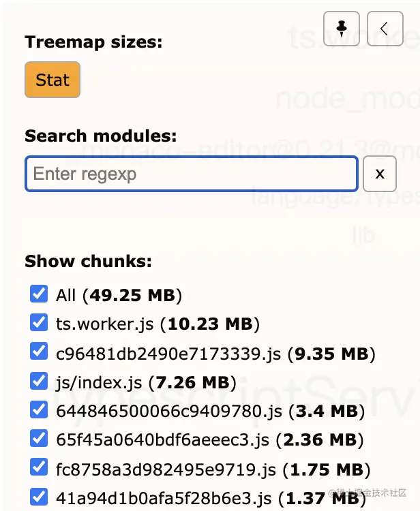Uncheck the All chunks checkbox
This screenshot has width=420, height=511.
(x=38, y=294)
